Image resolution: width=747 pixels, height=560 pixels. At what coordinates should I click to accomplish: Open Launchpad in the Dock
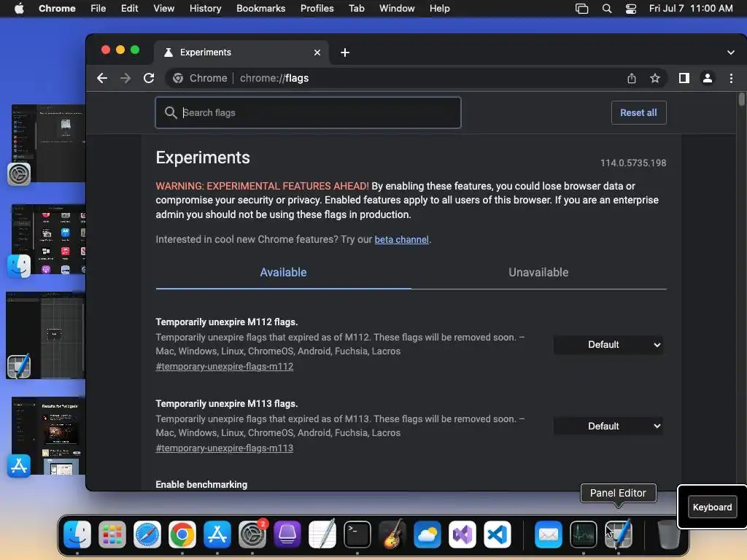(x=112, y=534)
